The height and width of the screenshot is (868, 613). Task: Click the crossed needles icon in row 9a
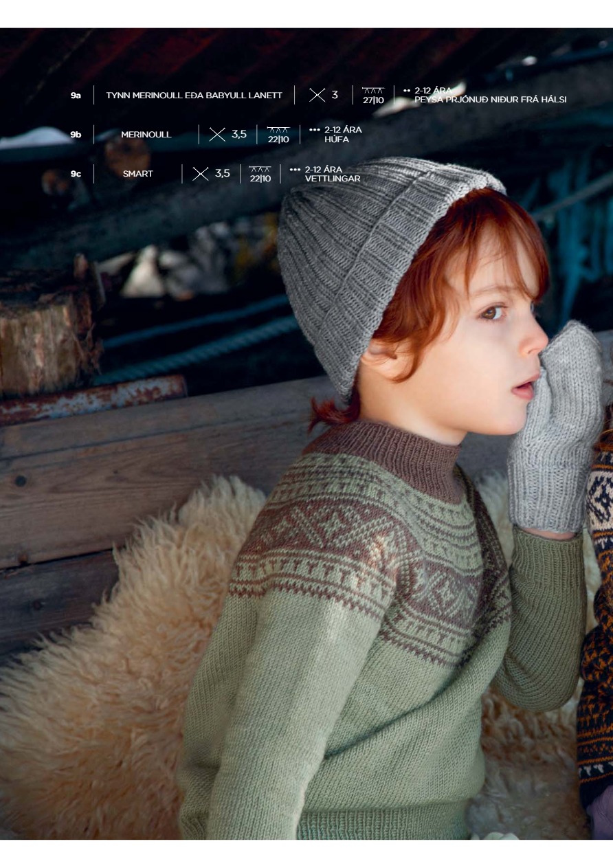point(317,95)
